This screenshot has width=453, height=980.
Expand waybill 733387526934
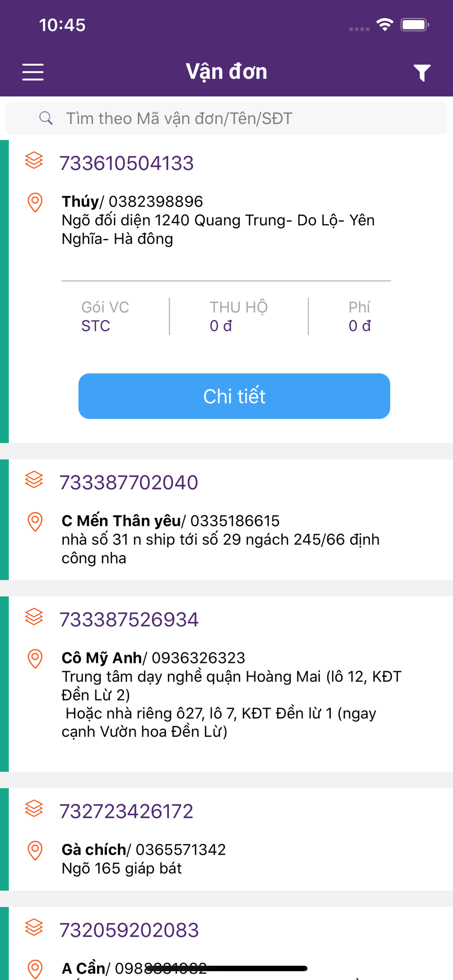click(x=129, y=619)
